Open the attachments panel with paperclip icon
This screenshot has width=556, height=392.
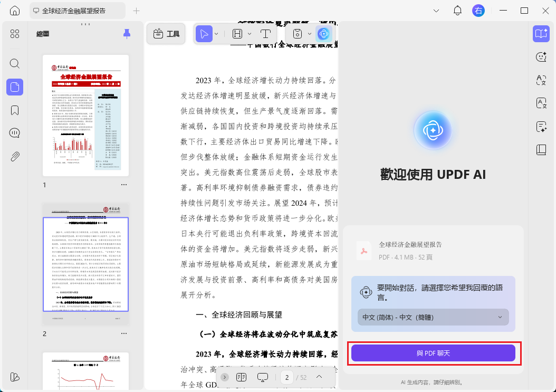pyautogui.click(x=15, y=156)
